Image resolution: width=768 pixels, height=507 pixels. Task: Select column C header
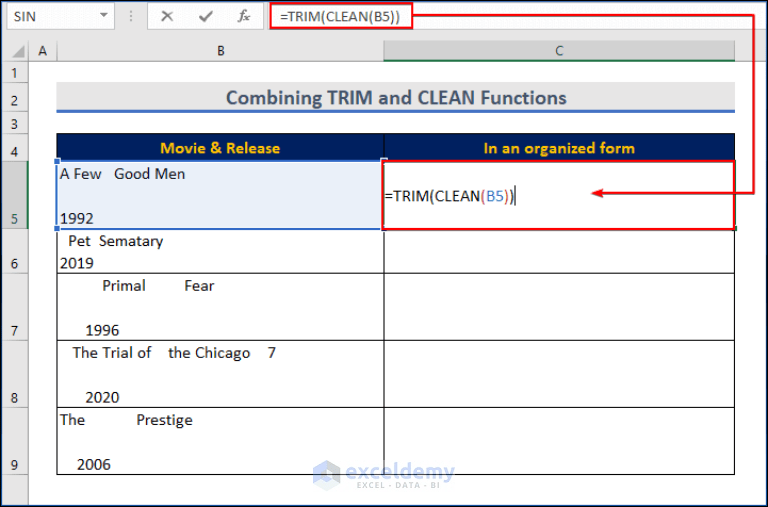(559, 51)
